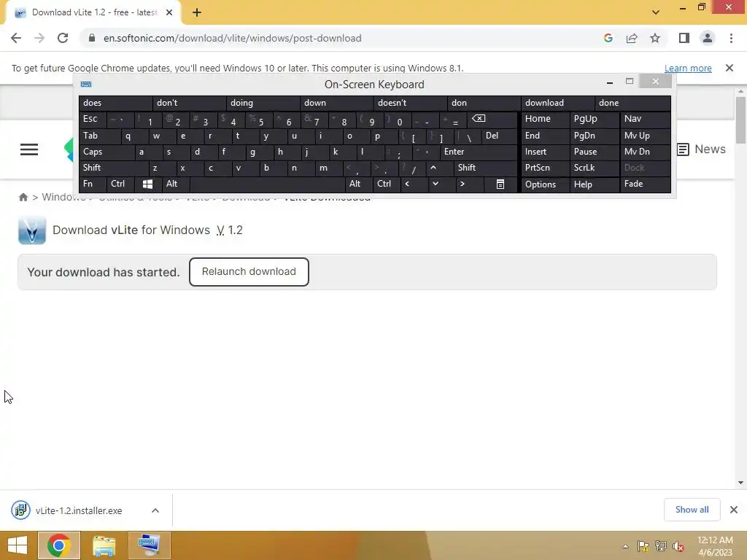747x560 pixels.
Task: Tap the Enter key
Action: point(478,152)
